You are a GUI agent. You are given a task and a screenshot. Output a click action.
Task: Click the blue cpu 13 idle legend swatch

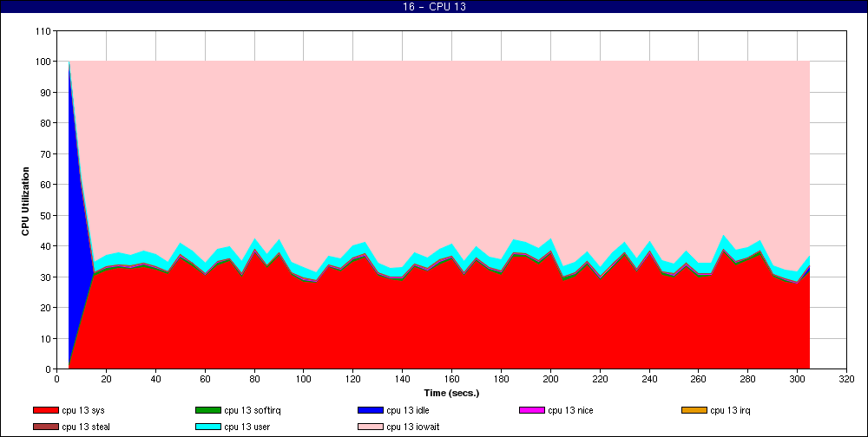[x=371, y=410]
